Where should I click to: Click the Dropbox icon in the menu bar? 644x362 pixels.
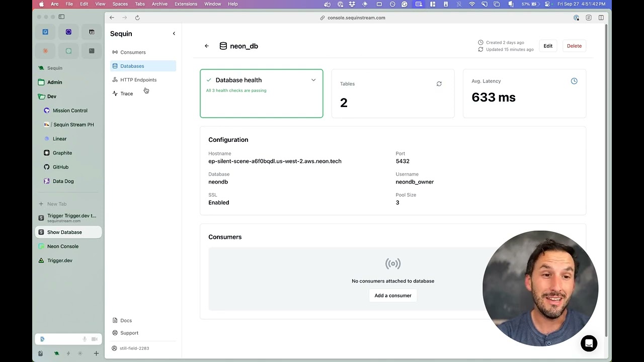(x=352, y=4)
